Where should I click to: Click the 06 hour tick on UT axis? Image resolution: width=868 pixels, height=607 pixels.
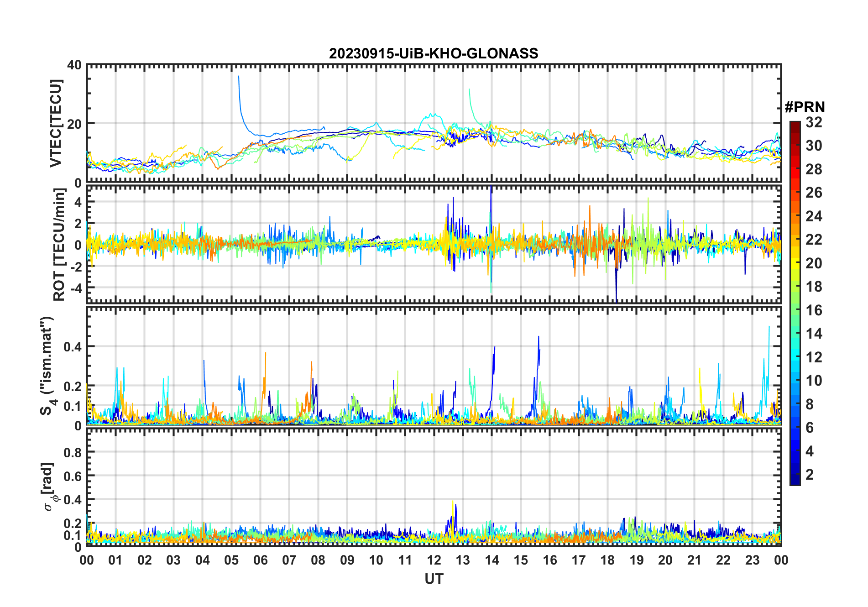point(260,560)
